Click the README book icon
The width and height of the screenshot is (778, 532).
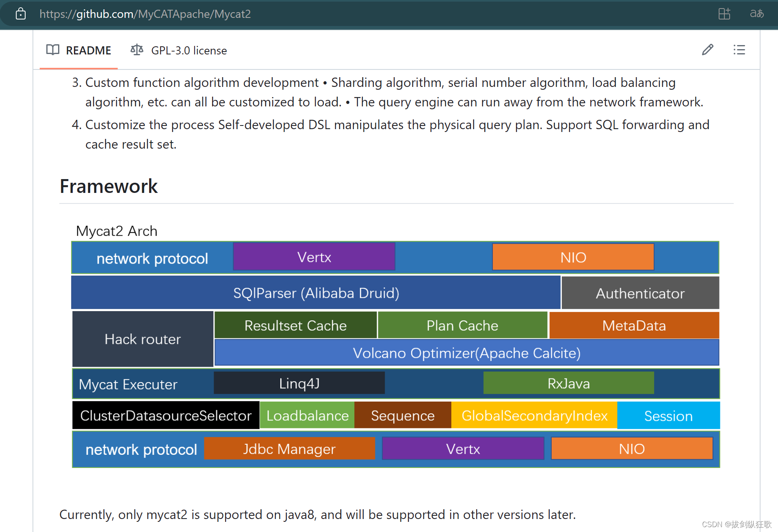53,50
